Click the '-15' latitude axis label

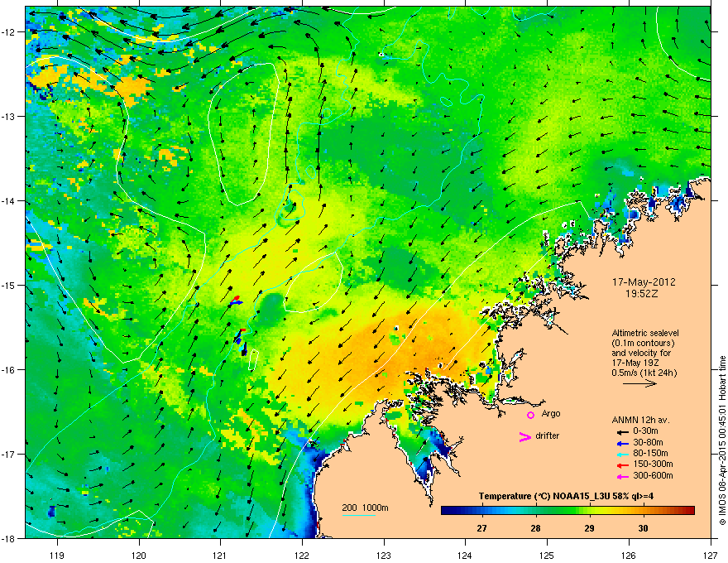point(8,285)
